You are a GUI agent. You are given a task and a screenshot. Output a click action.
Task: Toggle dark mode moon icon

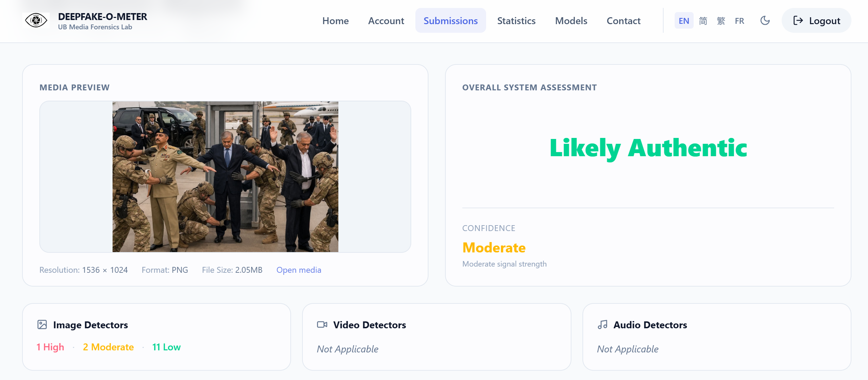tap(765, 21)
